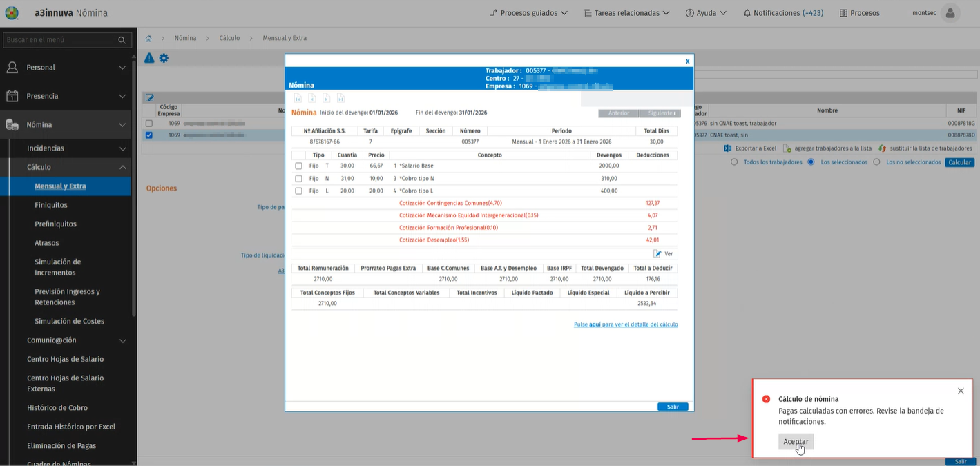Open the Procesos guiados dropdown

[x=528, y=13]
